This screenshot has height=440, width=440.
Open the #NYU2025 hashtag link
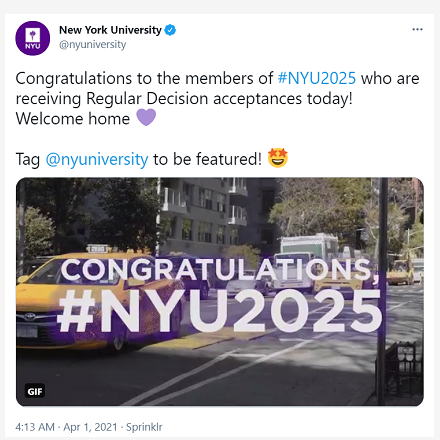317,79
